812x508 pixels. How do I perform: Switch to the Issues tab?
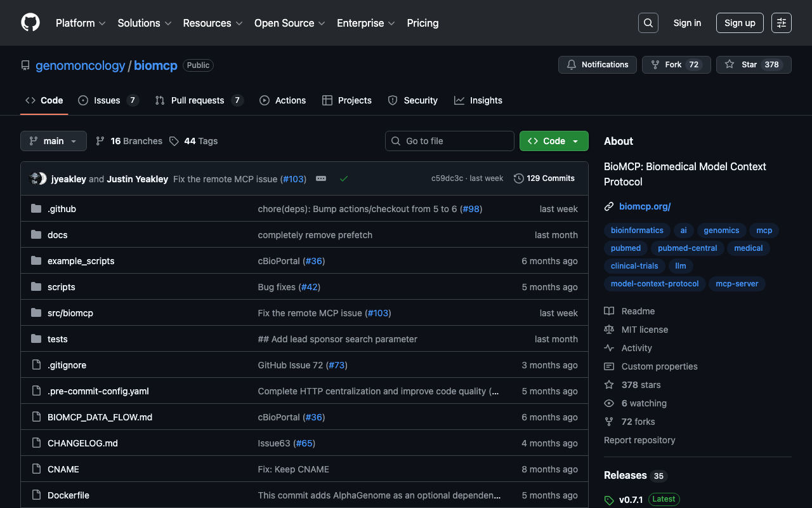pyautogui.click(x=107, y=100)
